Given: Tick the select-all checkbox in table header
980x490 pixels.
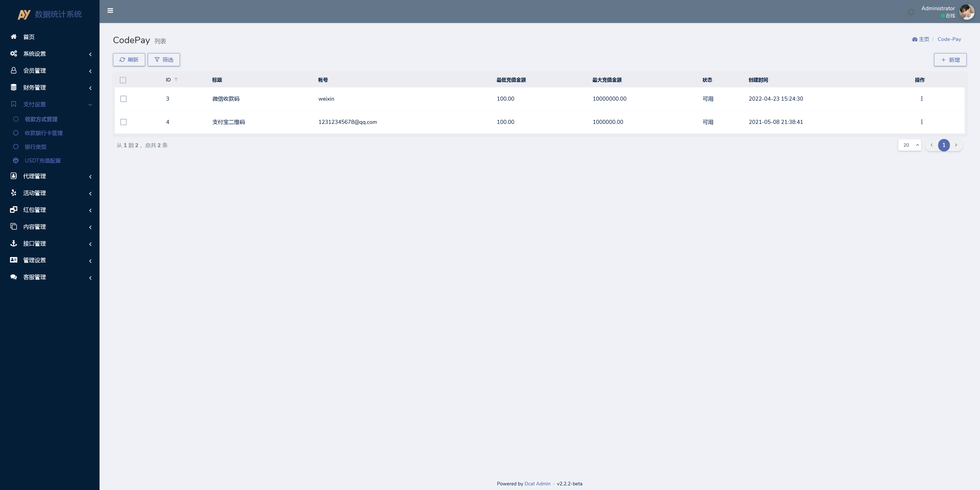Looking at the screenshot, I should (123, 80).
